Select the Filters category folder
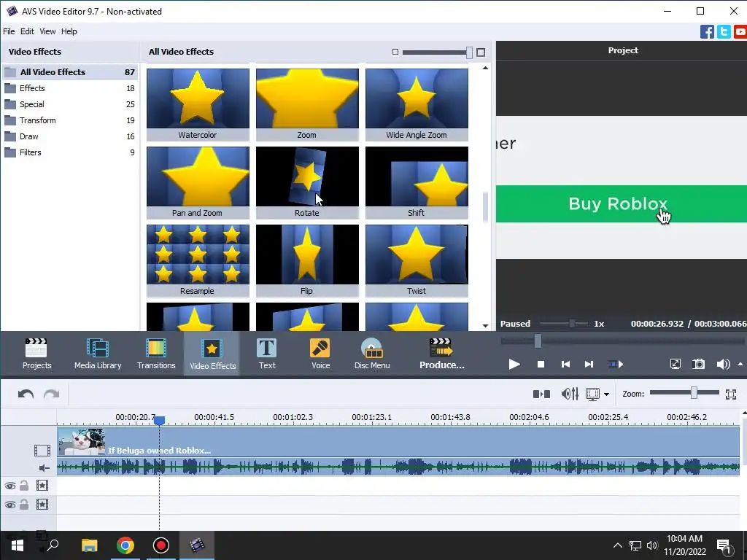Image resolution: width=747 pixels, height=560 pixels. [70, 153]
